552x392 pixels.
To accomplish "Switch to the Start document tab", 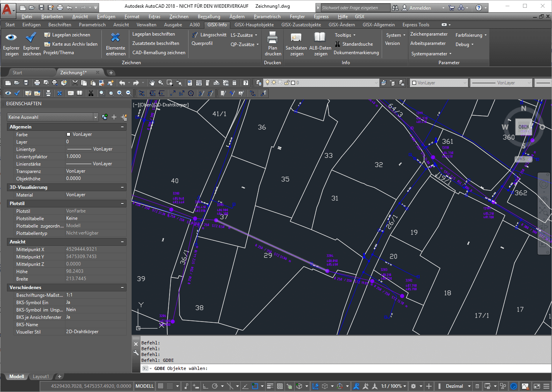I will [x=17, y=73].
